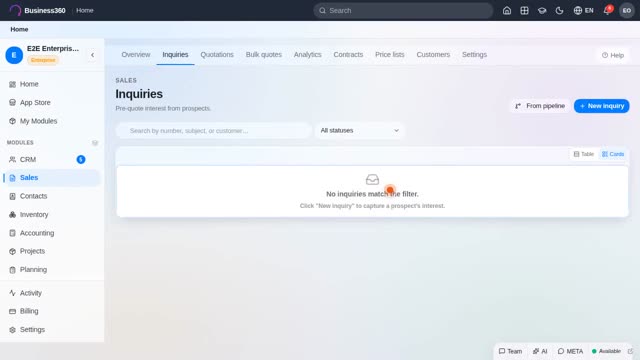Open the apps grid icon

pos(524,11)
